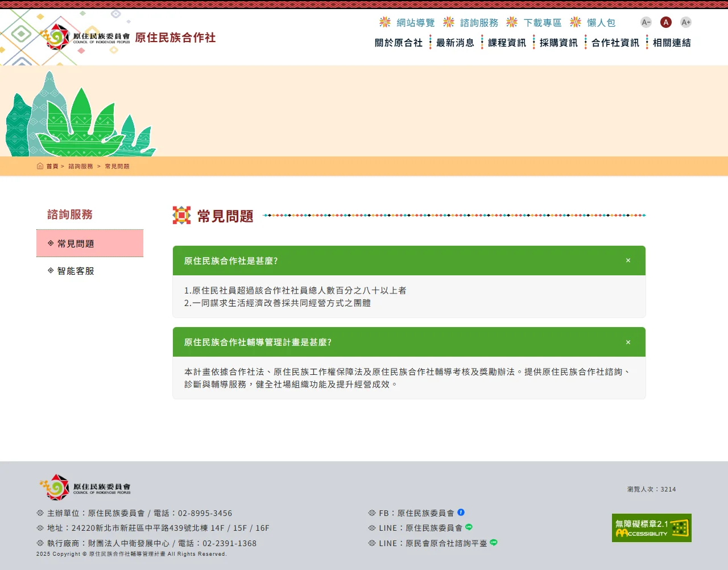Open LINE 原住民族委員會 link
The height and width of the screenshot is (570, 728).
coord(420,528)
